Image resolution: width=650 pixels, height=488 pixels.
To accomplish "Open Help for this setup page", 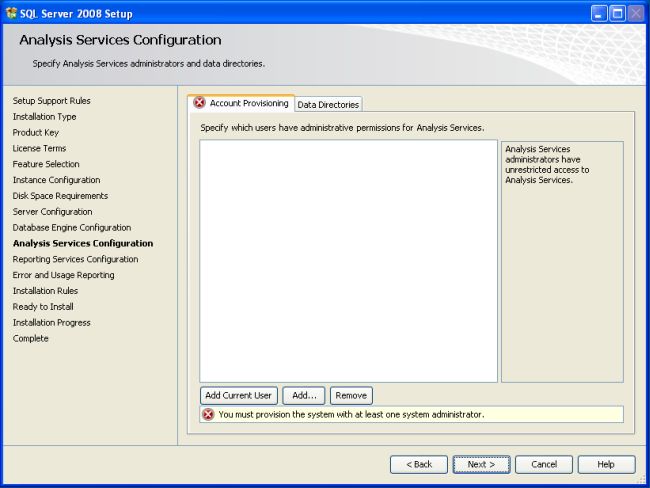I will tap(606, 464).
